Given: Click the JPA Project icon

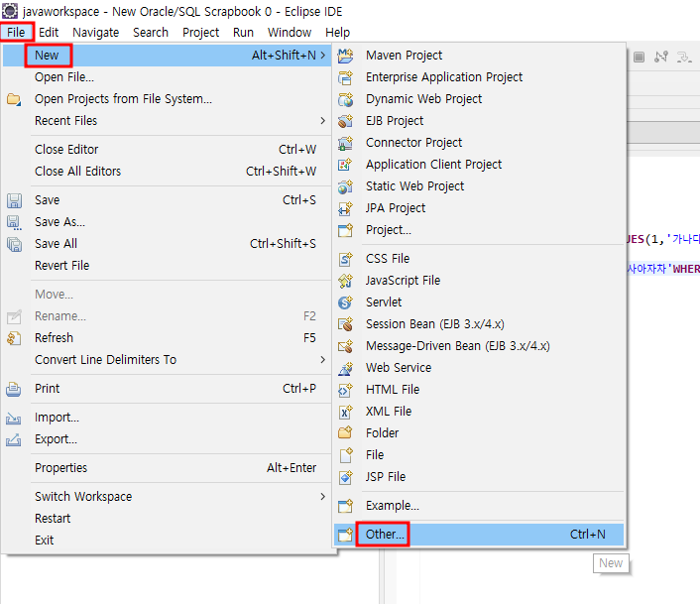Looking at the screenshot, I should pos(345,208).
